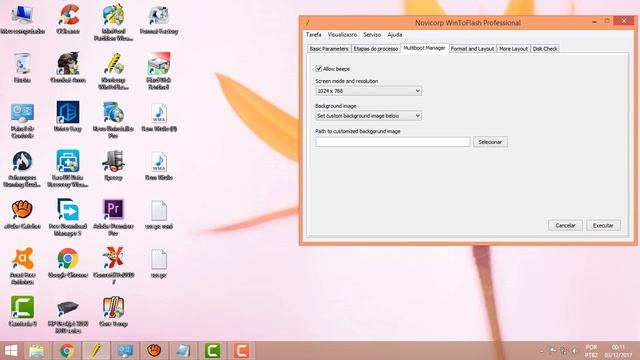
Task: Click the volume icon in system tray
Action: (574, 351)
